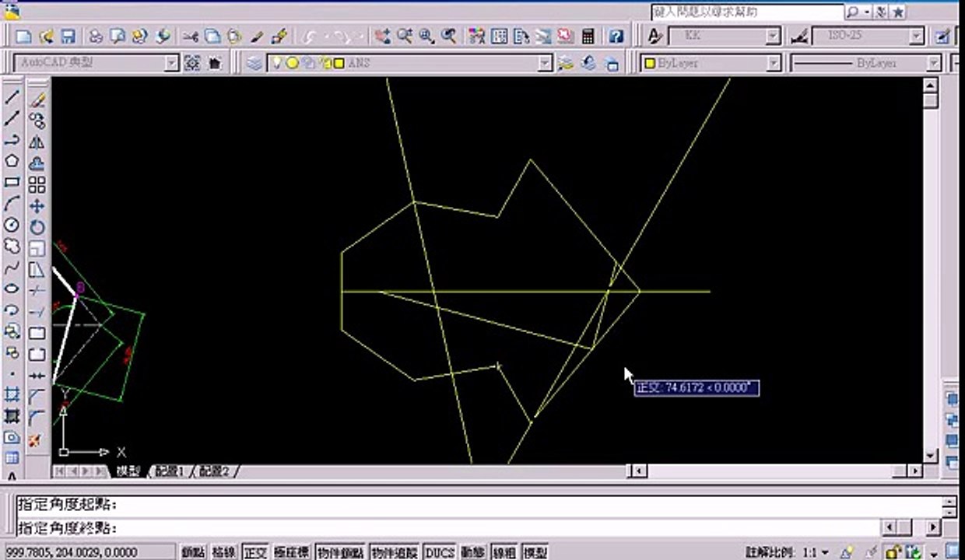Click the help search magnifier button
Image resolution: width=965 pixels, height=560 pixels.
(x=853, y=12)
